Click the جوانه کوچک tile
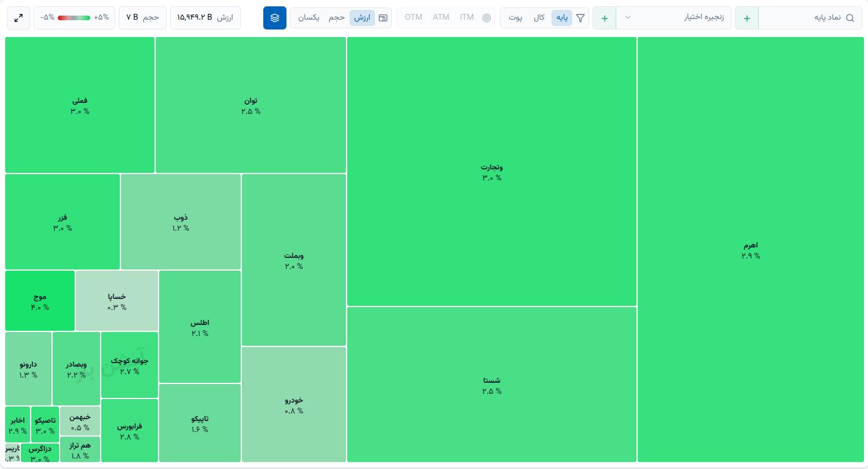Screen dimensions: 868x469 click(130, 365)
